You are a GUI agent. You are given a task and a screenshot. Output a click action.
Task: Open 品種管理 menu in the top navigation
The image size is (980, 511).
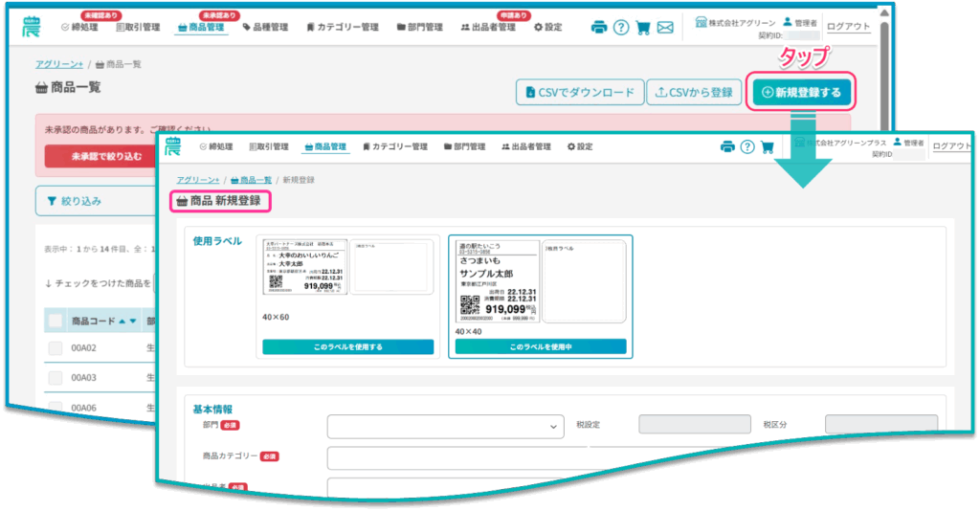pyautogui.click(x=268, y=27)
